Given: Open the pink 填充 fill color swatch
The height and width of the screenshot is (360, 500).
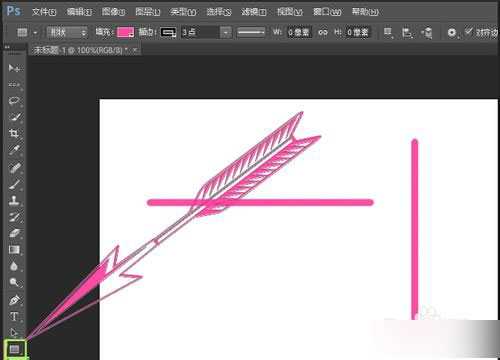Looking at the screenshot, I should coord(125,32).
